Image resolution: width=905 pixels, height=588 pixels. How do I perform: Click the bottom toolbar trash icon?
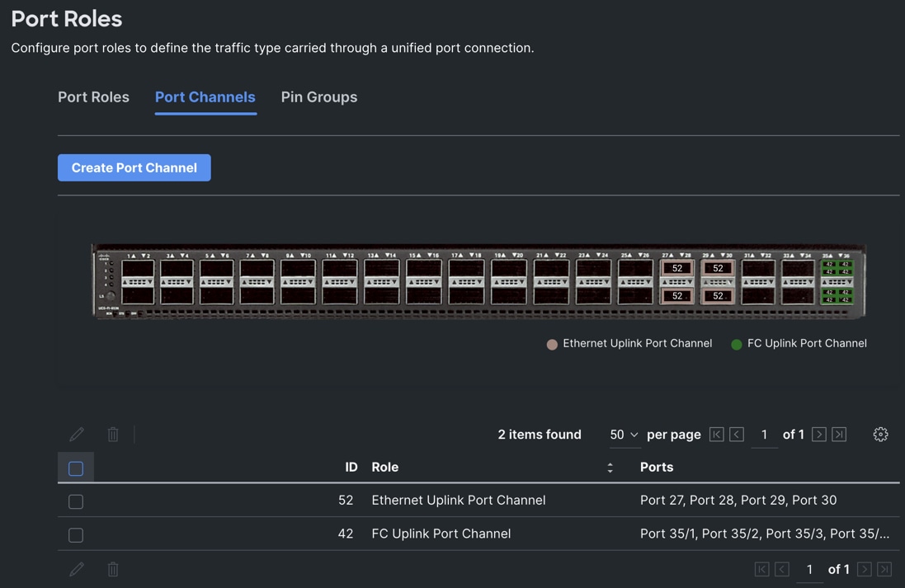point(113,569)
